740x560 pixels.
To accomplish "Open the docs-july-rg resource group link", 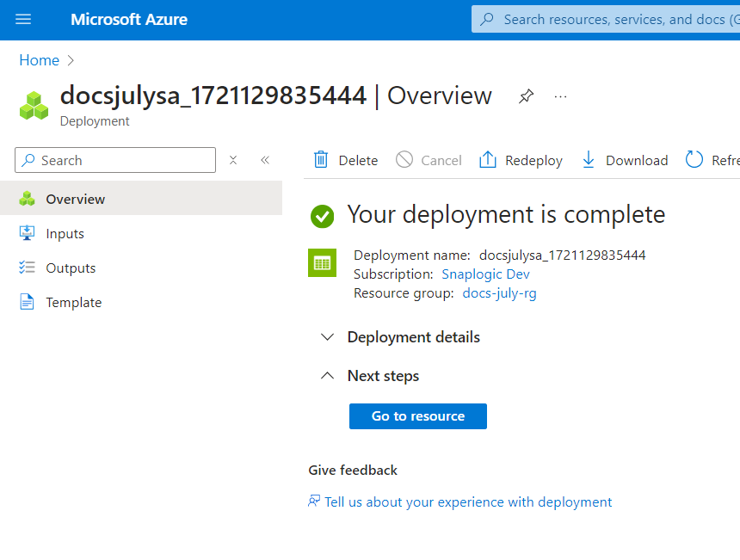I will pos(499,293).
